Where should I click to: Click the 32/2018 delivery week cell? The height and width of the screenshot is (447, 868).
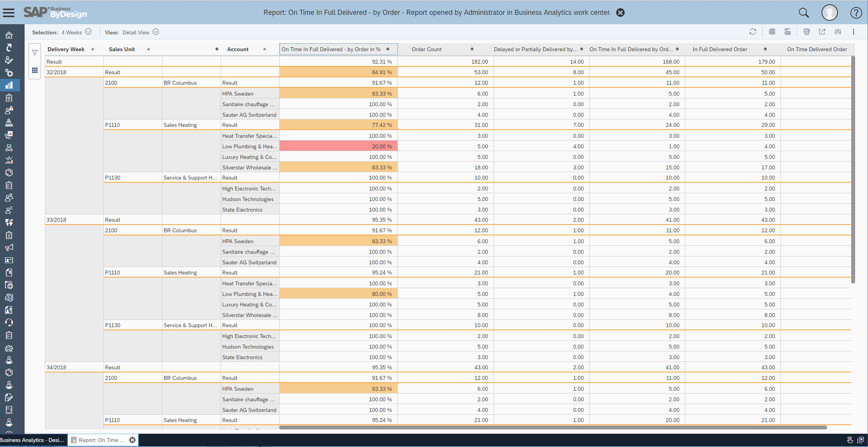tap(74, 72)
